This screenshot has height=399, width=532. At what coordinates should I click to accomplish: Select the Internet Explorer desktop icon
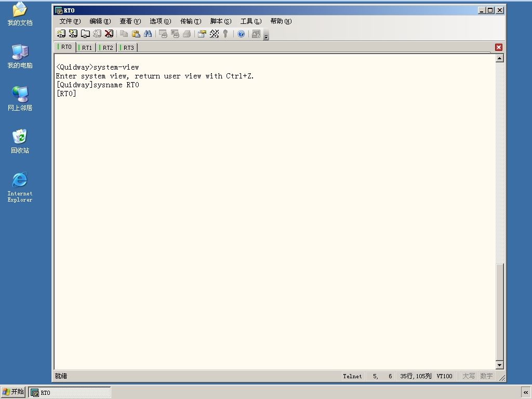(20, 187)
